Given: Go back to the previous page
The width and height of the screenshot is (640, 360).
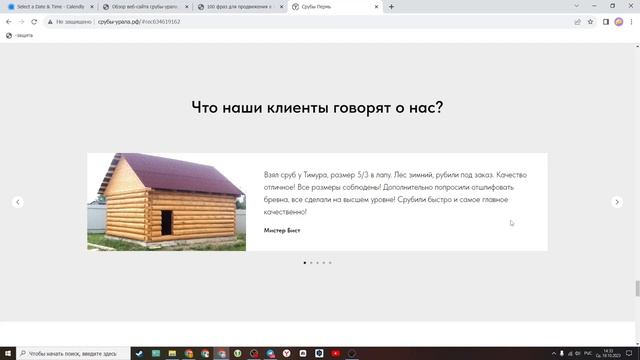Looking at the screenshot, I should pyautogui.click(x=9, y=22).
